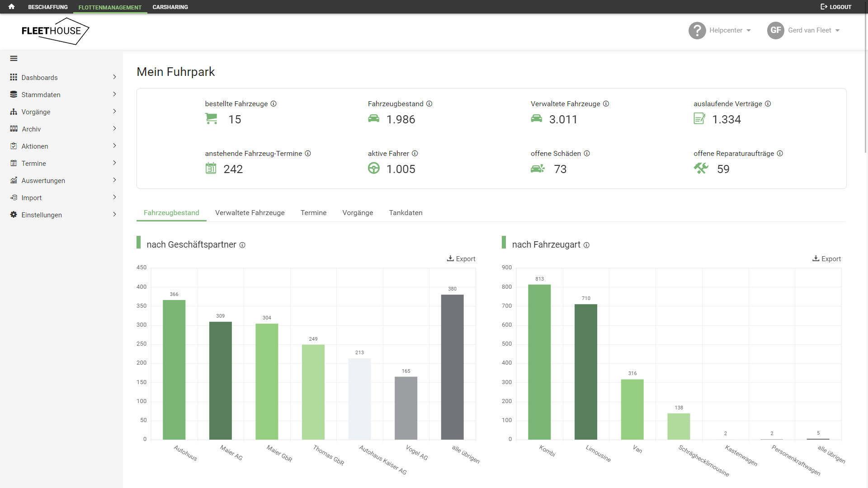The image size is (868, 488).
Task: Click the steering wheel aktive Fahrer icon
Action: pyautogui.click(x=373, y=169)
